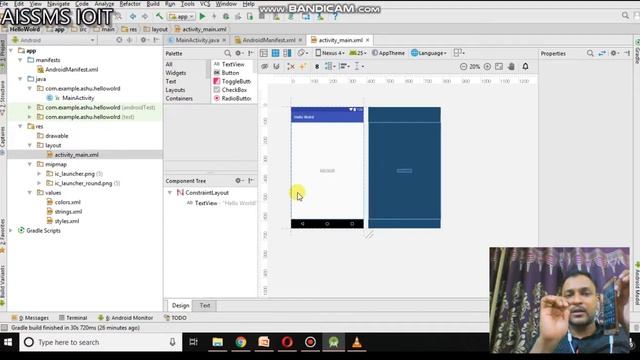
Task: Open VLC from the taskbar
Action: click(x=357, y=342)
